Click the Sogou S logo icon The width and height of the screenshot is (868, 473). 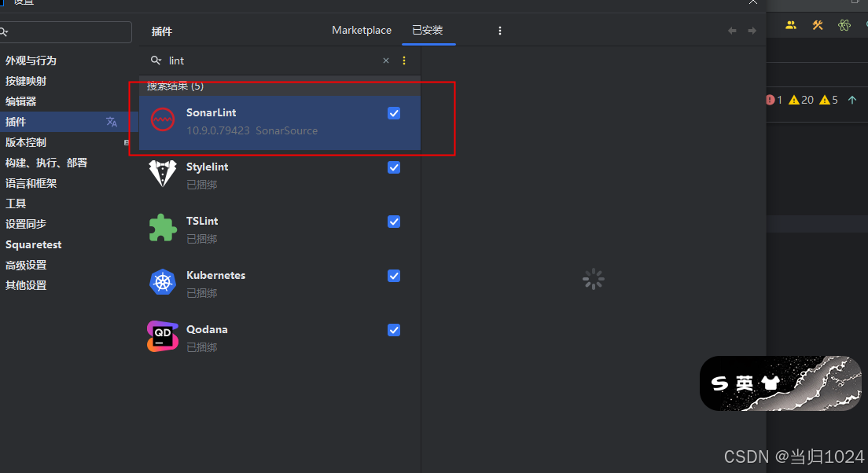(x=719, y=383)
